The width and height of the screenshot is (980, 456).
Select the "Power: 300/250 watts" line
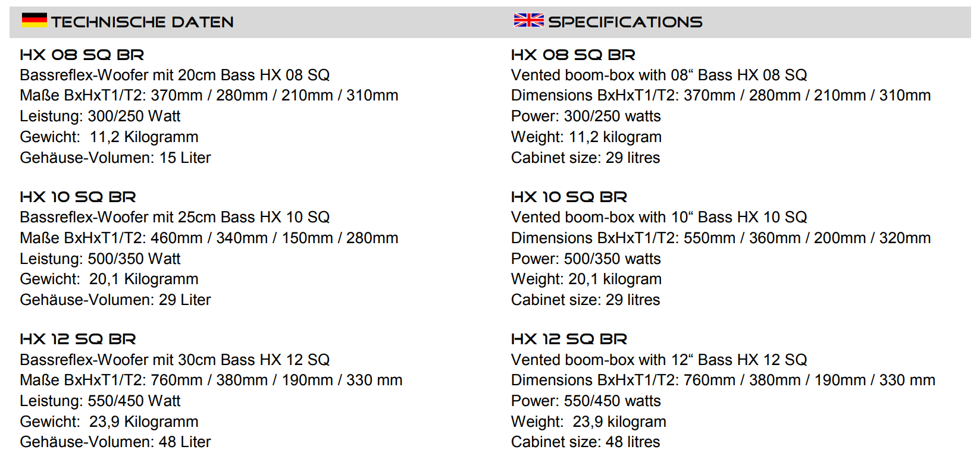[586, 116]
